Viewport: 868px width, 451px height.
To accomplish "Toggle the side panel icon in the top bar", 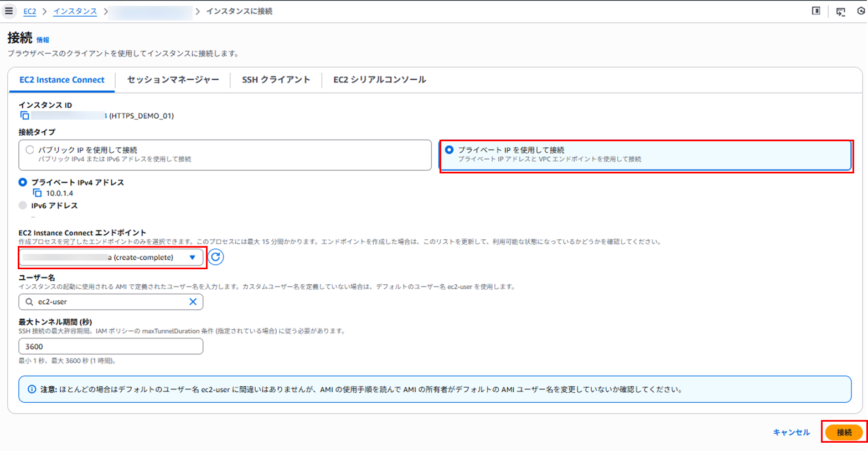I will pos(816,11).
